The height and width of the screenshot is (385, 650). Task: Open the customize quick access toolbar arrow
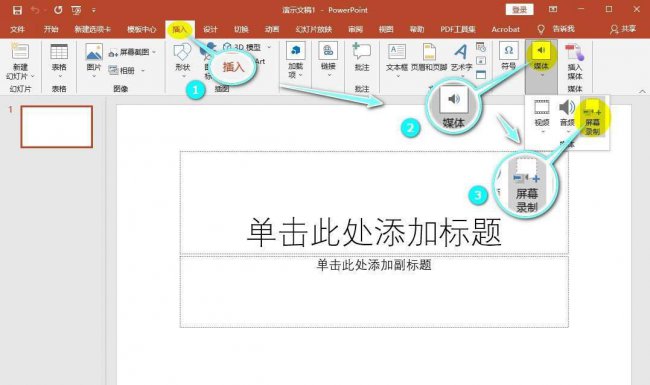coord(94,10)
